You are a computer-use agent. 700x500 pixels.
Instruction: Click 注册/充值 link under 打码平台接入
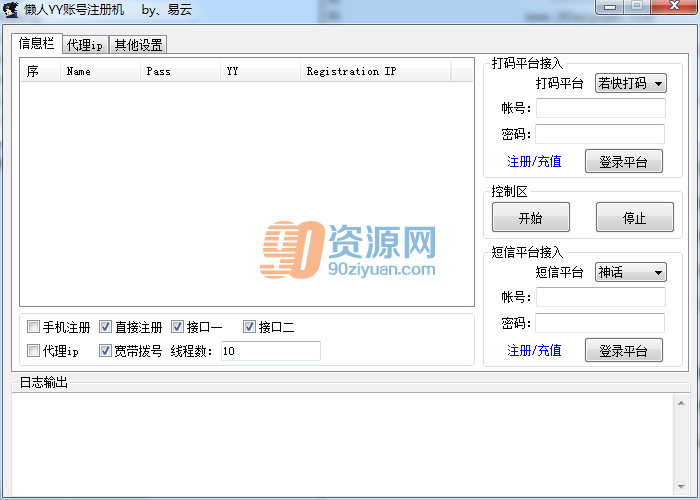click(534, 162)
